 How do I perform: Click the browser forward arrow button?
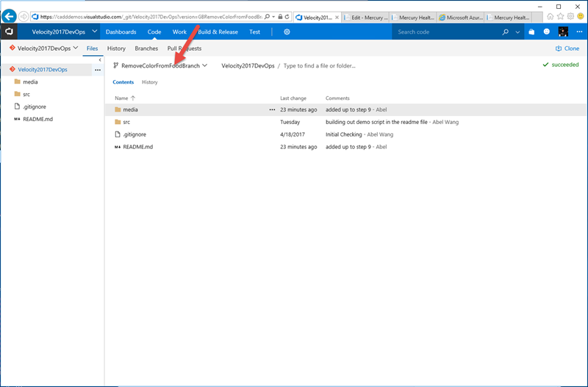pyautogui.click(x=24, y=16)
